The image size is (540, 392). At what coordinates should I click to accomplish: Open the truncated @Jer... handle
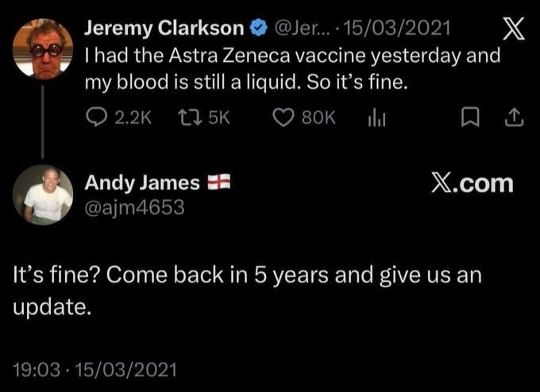(302, 29)
